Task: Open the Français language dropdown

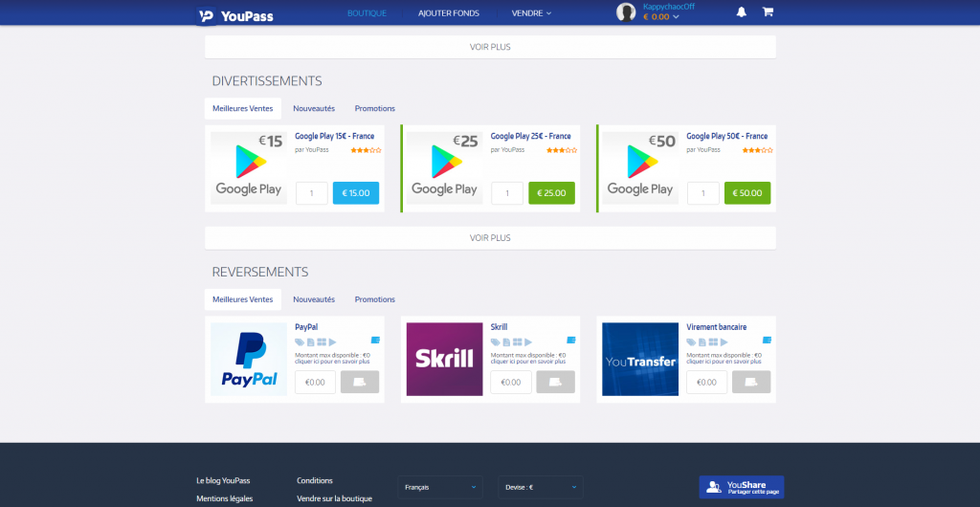Action: click(440, 487)
